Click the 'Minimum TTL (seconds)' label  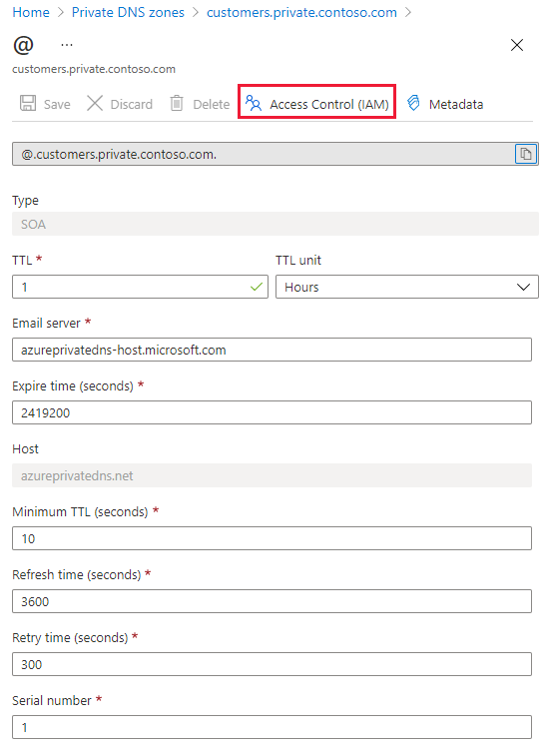80,512
